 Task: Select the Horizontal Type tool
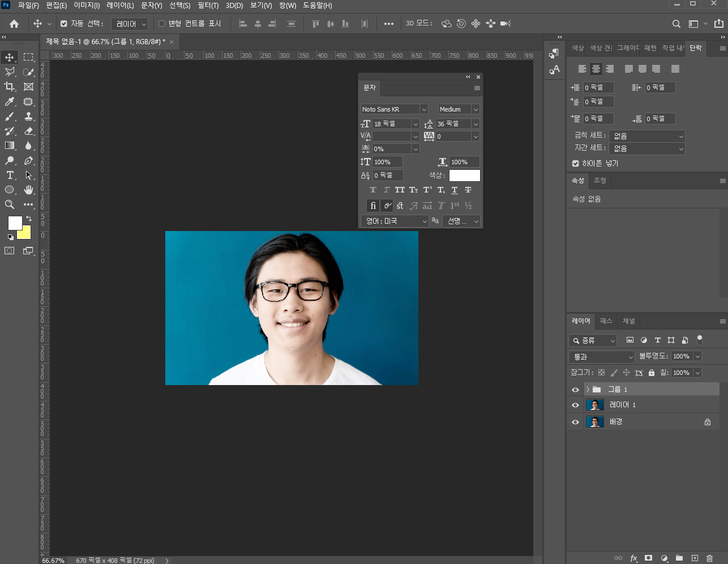tap(10, 175)
